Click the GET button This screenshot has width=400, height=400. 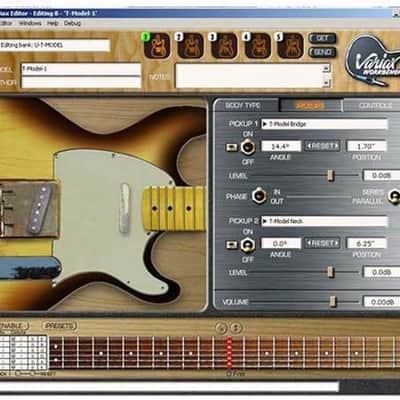pyautogui.click(x=322, y=38)
